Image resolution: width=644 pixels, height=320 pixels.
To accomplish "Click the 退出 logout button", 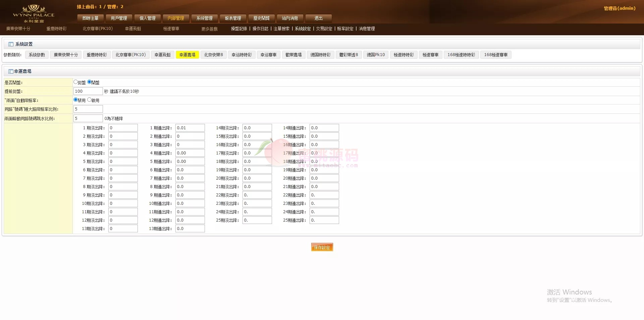I will (318, 18).
